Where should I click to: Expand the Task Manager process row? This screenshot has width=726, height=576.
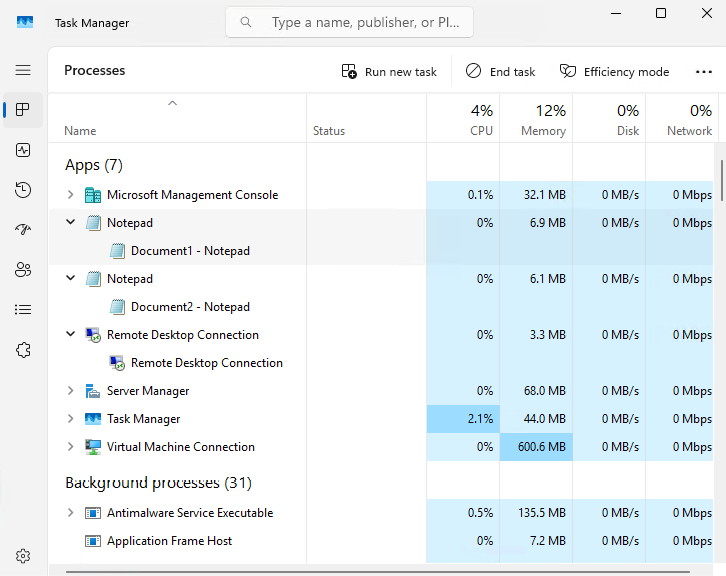70,419
